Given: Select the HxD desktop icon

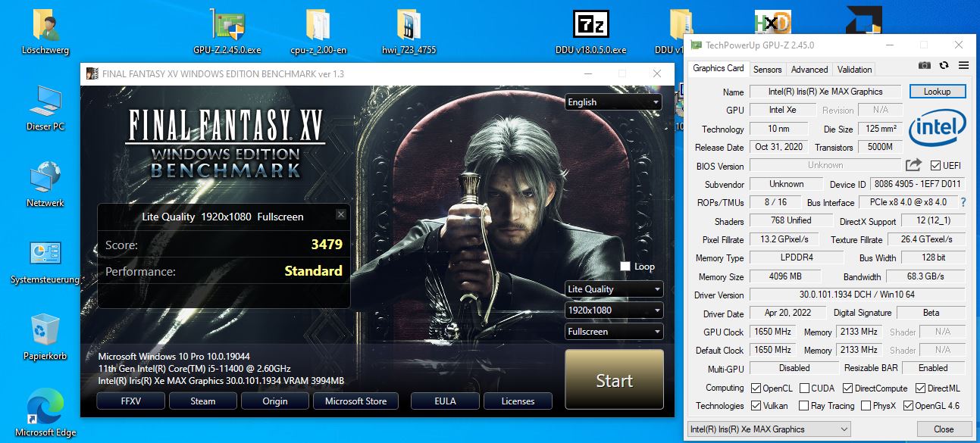Looking at the screenshot, I should (772, 22).
